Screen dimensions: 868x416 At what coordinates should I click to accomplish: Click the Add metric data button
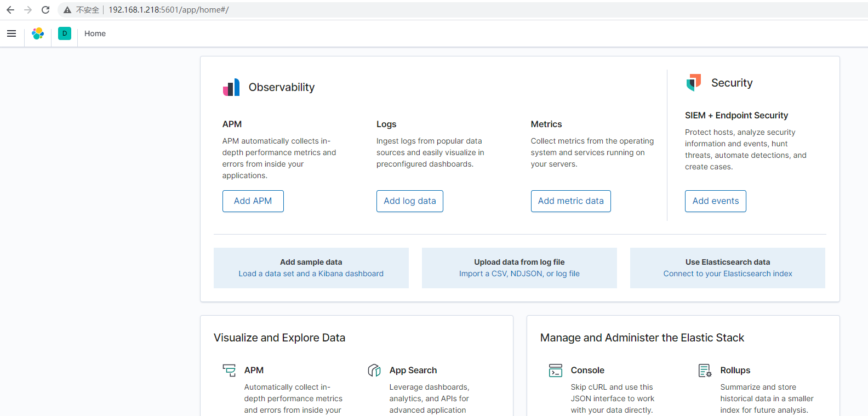[x=570, y=201]
